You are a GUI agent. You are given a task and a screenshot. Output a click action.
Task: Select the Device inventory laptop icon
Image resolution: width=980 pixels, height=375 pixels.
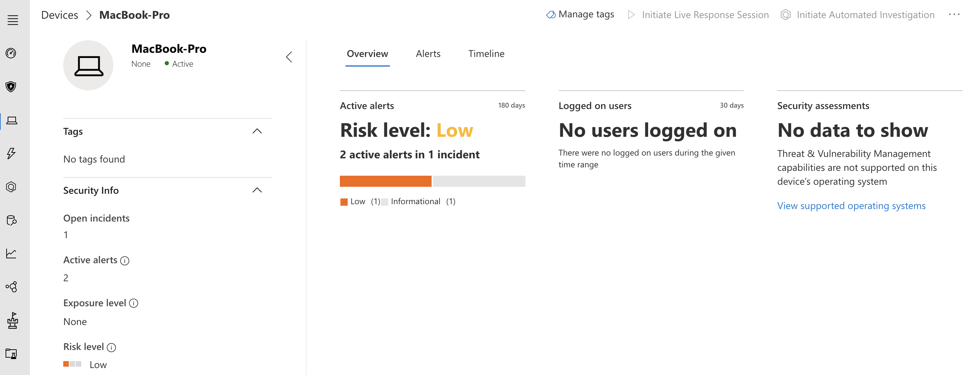(x=11, y=121)
